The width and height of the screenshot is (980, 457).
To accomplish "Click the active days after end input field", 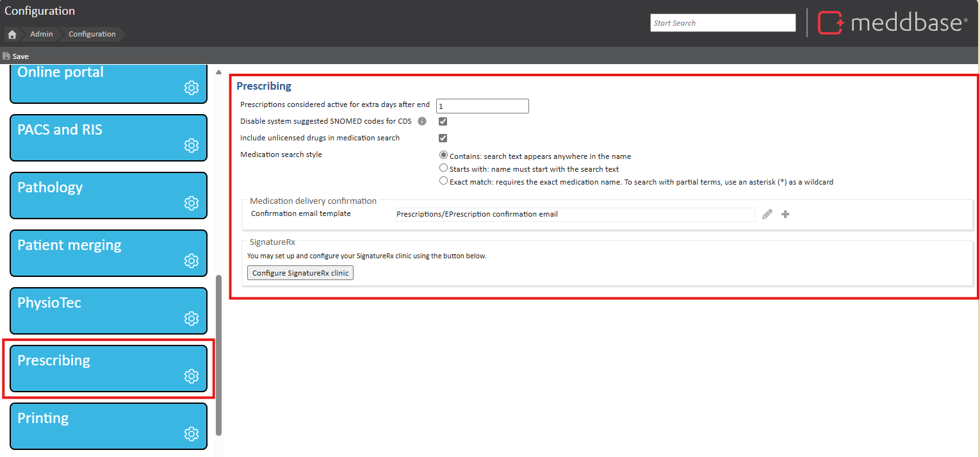I will click(x=482, y=106).
